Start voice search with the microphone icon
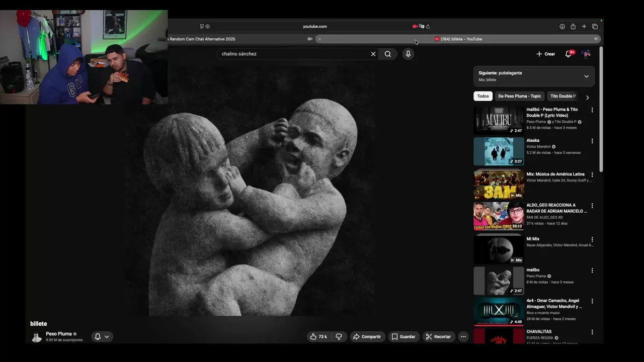 point(408,54)
